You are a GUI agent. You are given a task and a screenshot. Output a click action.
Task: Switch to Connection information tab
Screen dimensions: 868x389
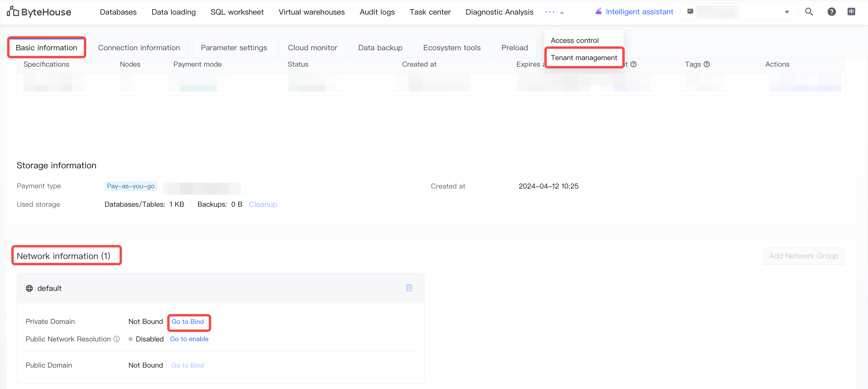(139, 48)
